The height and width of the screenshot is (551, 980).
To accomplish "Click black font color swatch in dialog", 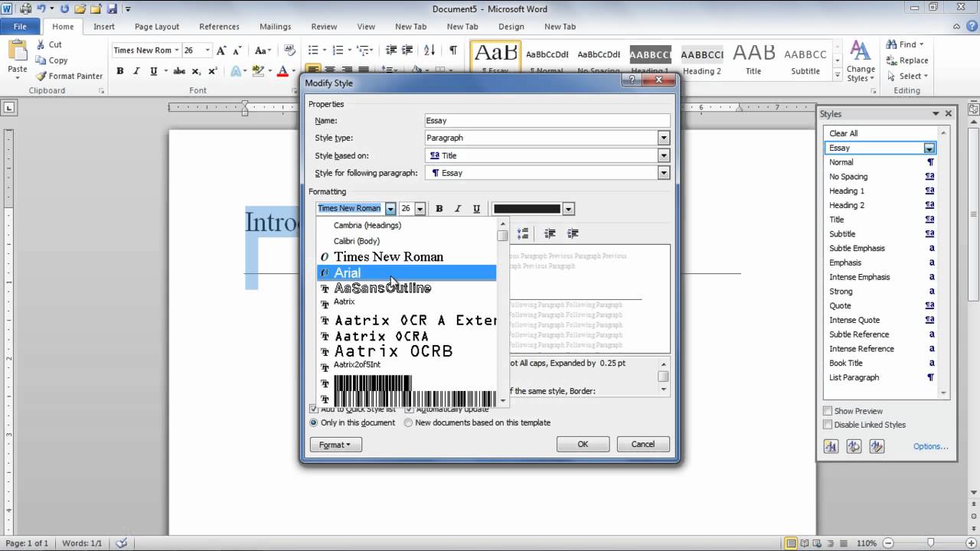I will pyautogui.click(x=527, y=209).
